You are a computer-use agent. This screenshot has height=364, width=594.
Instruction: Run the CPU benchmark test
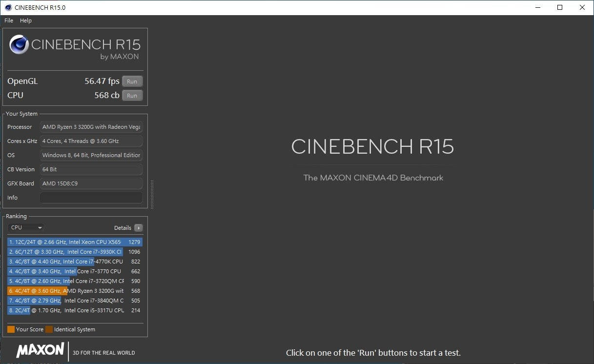(x=132, y=96)
